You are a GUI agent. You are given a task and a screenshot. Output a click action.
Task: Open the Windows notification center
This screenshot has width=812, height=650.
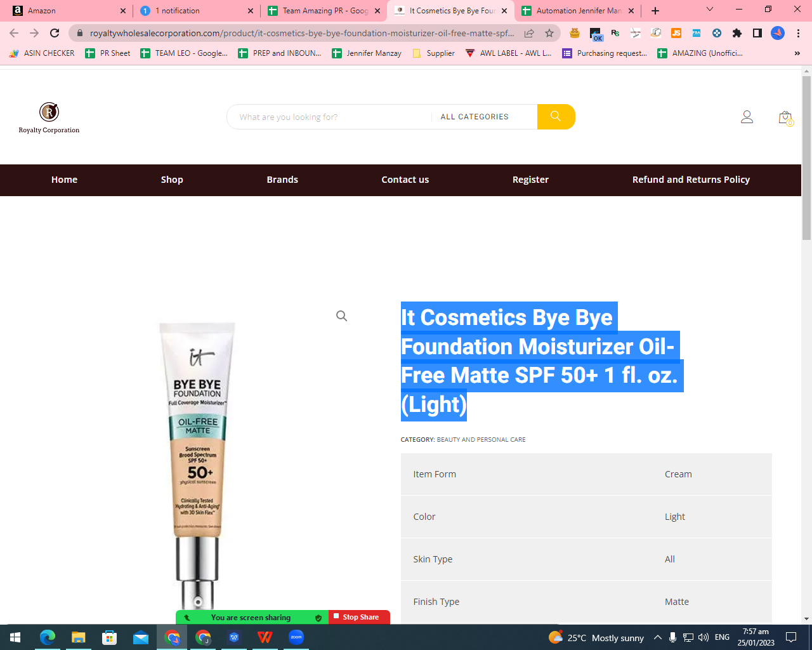(791, 637)
